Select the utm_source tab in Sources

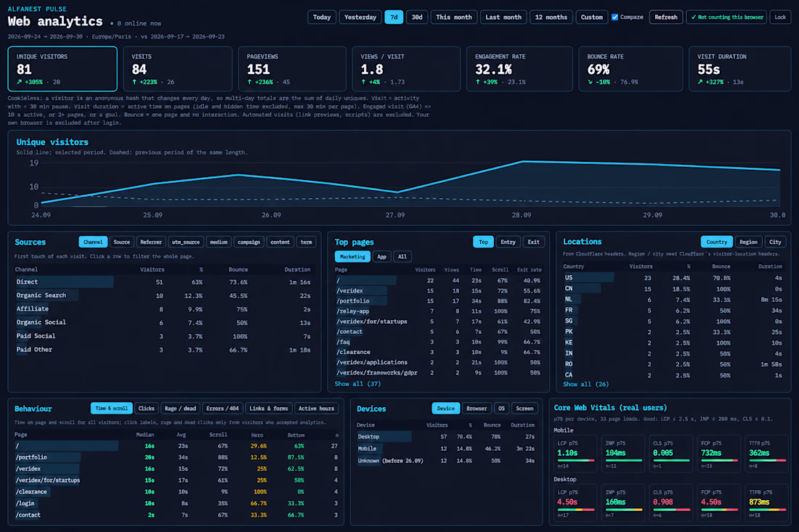coord(185,242)
